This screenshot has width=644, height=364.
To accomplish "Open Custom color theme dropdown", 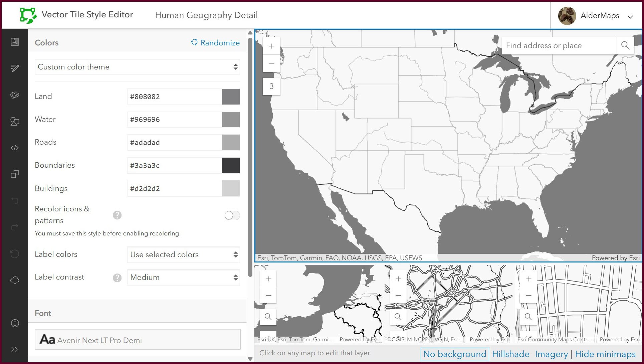I will point(137,67).
